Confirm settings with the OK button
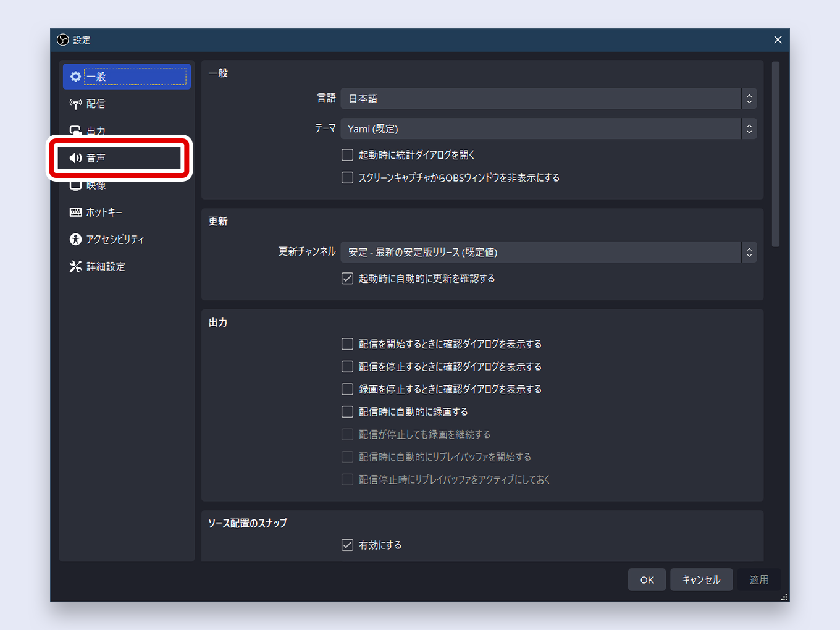The height and width of the screenshot is (630, 840). click(647, 580)
